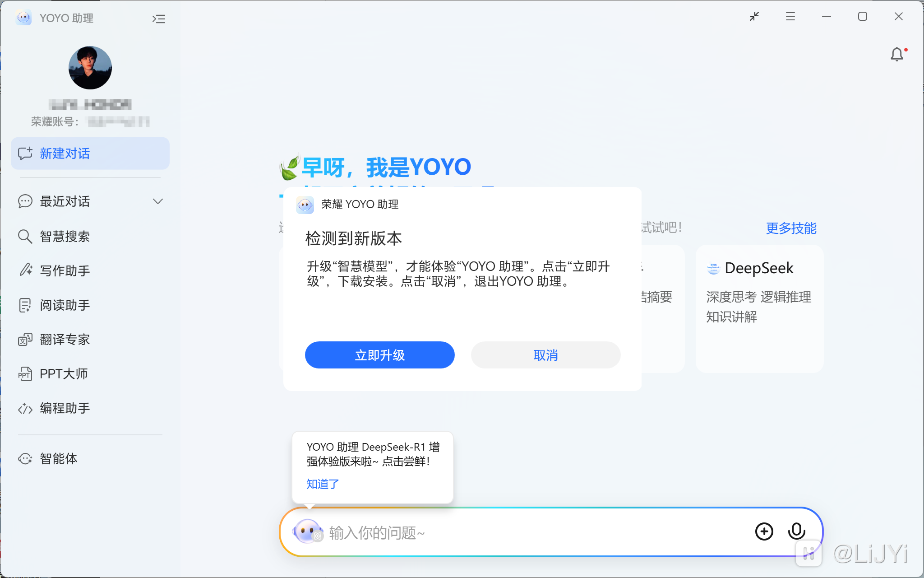This screenshot has width=924, height=578.
Task: Minimize the YOYO 助理 window
Action: [x=827, y=17]
